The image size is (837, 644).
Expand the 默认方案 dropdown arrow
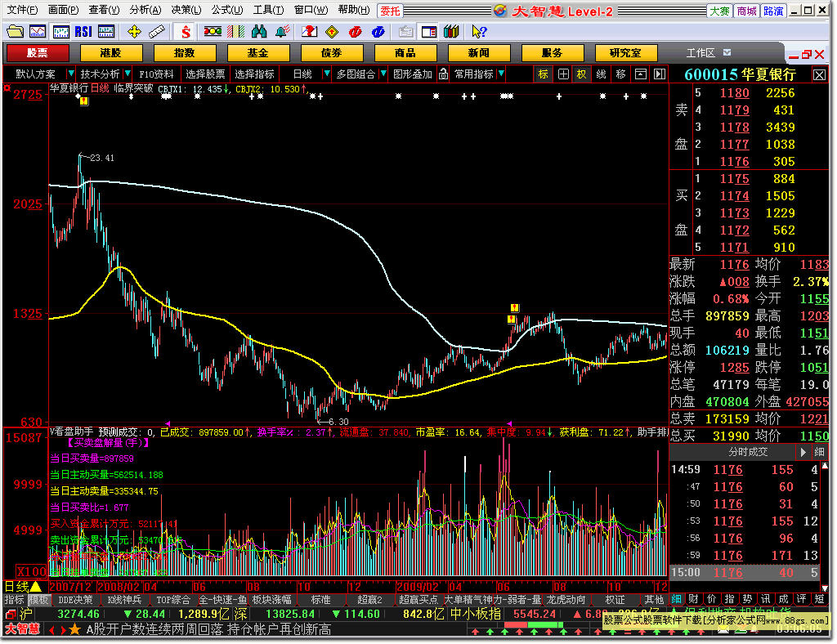[x=70, y=74]
